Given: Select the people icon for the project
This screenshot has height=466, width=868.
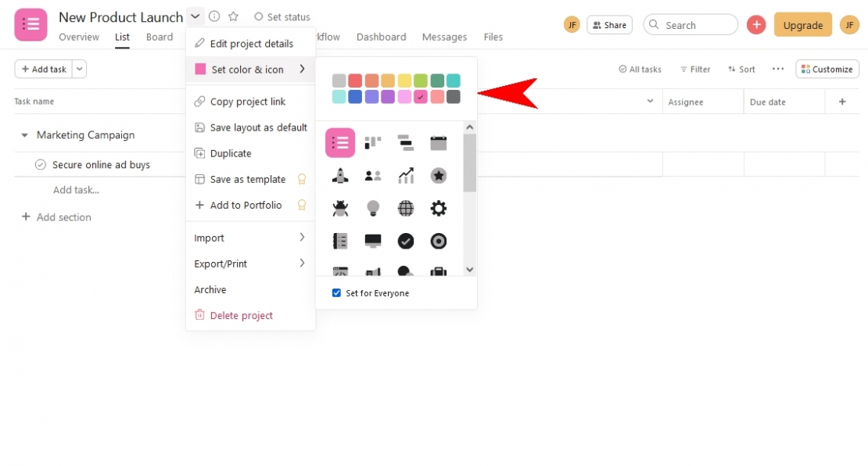Looking at the screenshot, I should tap(373, 175).
